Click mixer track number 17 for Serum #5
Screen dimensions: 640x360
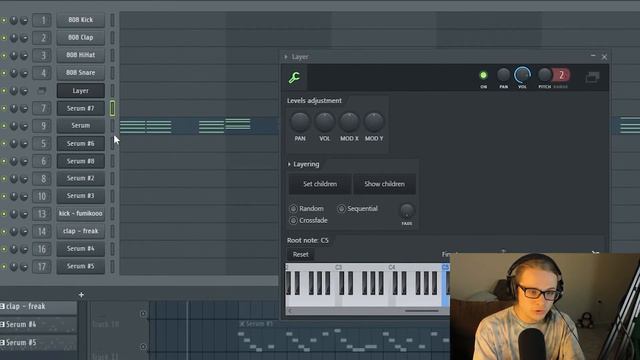point(42,267)
